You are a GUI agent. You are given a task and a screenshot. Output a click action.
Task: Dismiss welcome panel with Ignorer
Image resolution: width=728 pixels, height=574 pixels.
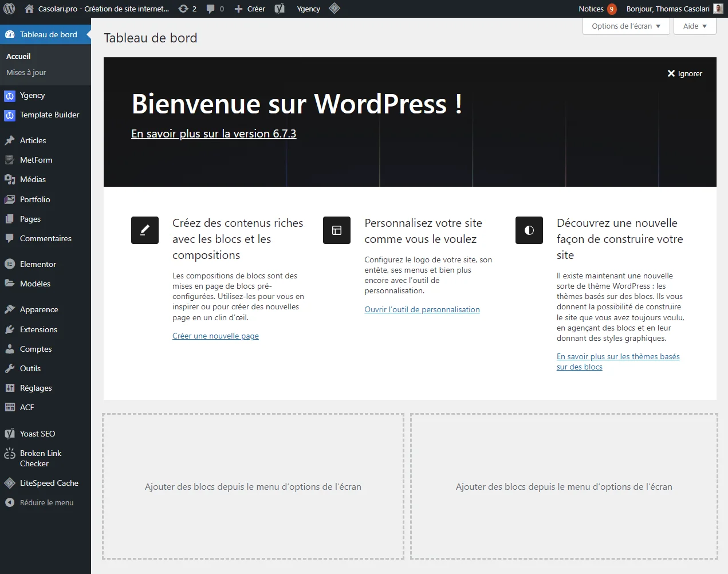[x=684, y=73]
